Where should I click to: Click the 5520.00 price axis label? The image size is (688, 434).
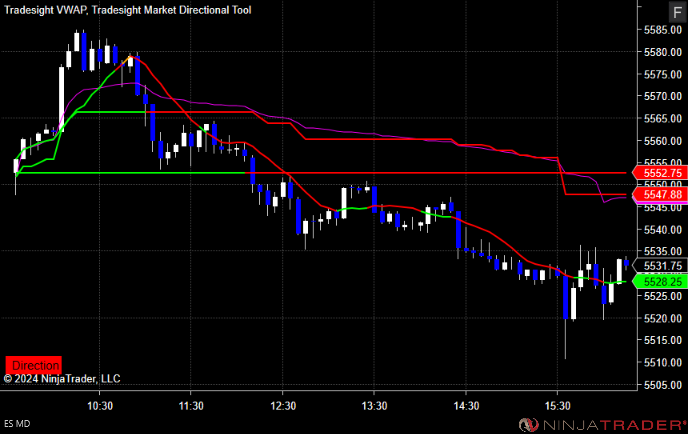click(663, 318)
